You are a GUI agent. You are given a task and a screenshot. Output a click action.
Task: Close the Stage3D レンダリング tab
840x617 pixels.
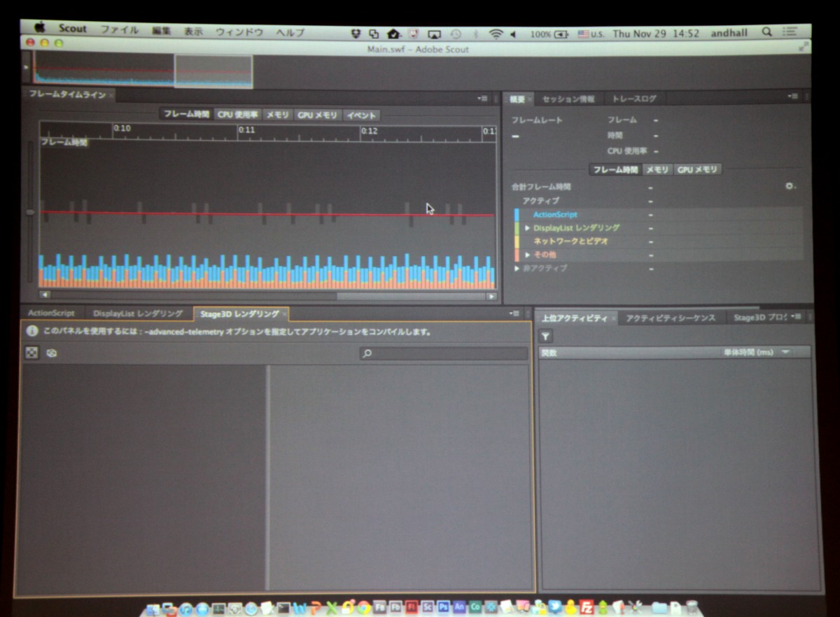283,314
